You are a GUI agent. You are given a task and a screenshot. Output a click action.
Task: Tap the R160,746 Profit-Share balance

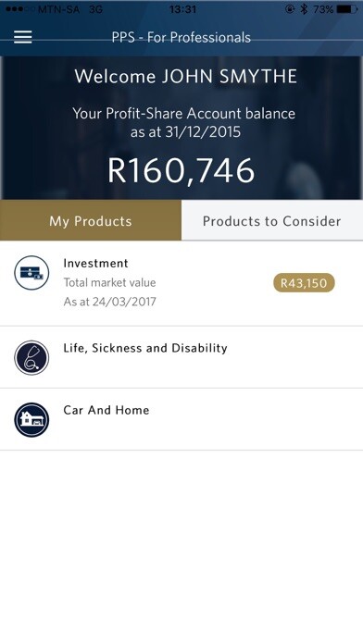[181, 170]
